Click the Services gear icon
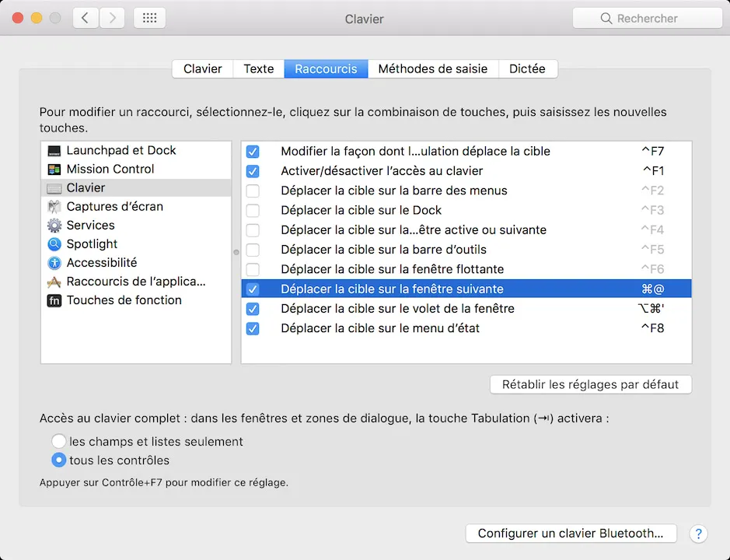Screen dimensions: 730x560 click(54, 226)
